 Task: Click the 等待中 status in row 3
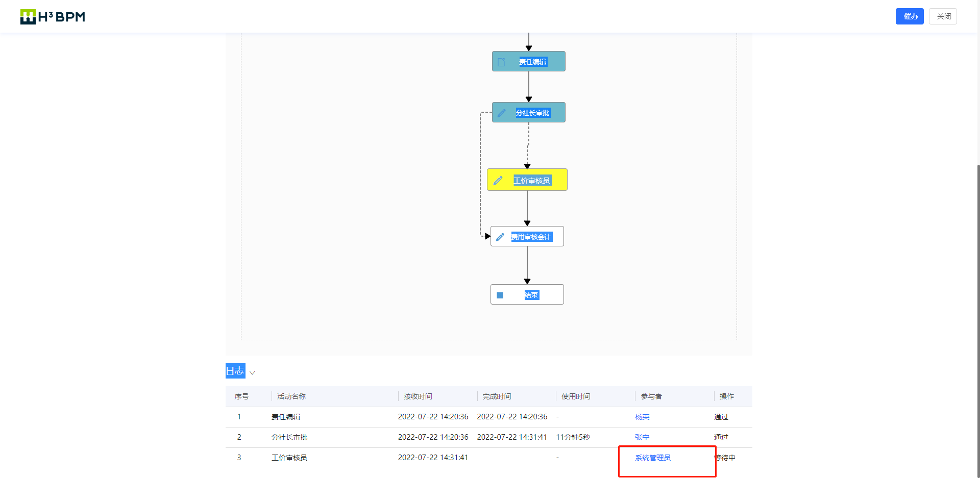tap(725, 458)
